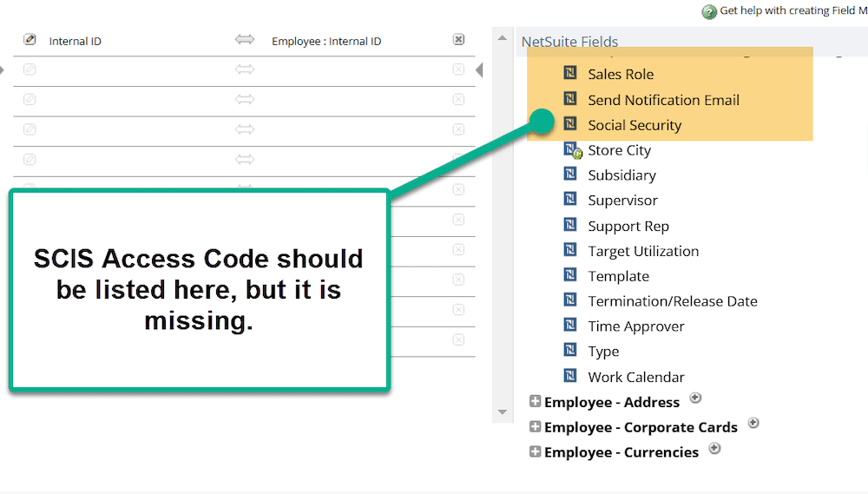Image resolution: width=868 pixels, height=494 pixels.
Task: Click the add circle icon after Employee - Corporate Cards
Action: point(753,423)
